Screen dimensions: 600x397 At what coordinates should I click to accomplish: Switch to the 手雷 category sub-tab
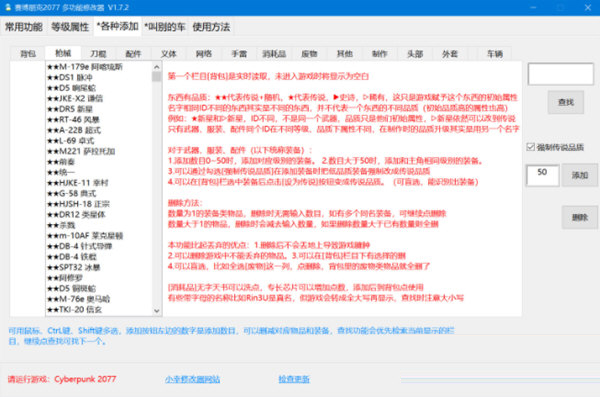(x=239, y=54)
